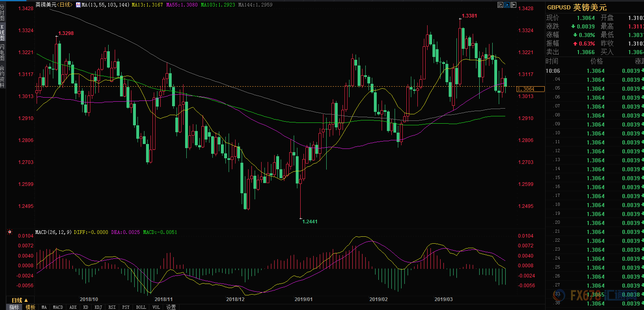644x310 pixels.
Task: Click the blue highlighted chart mode icon
Action: [x=507, y=5]
